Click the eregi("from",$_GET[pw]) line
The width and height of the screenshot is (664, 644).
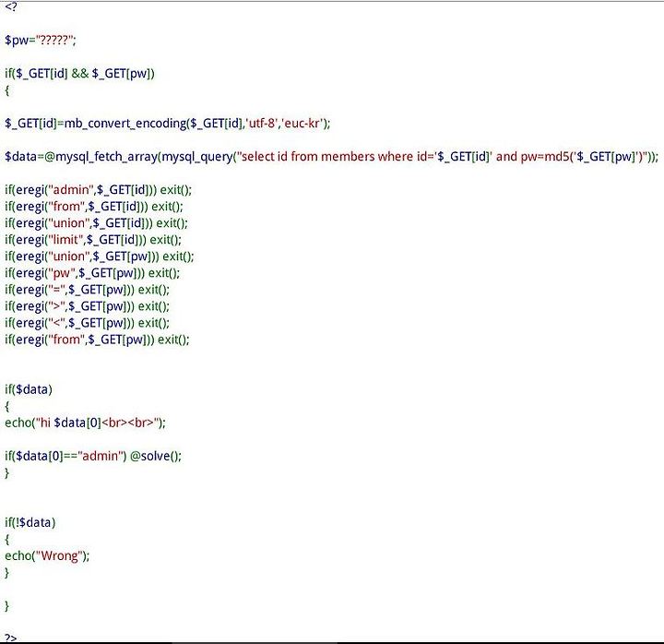tap(97, 340)
